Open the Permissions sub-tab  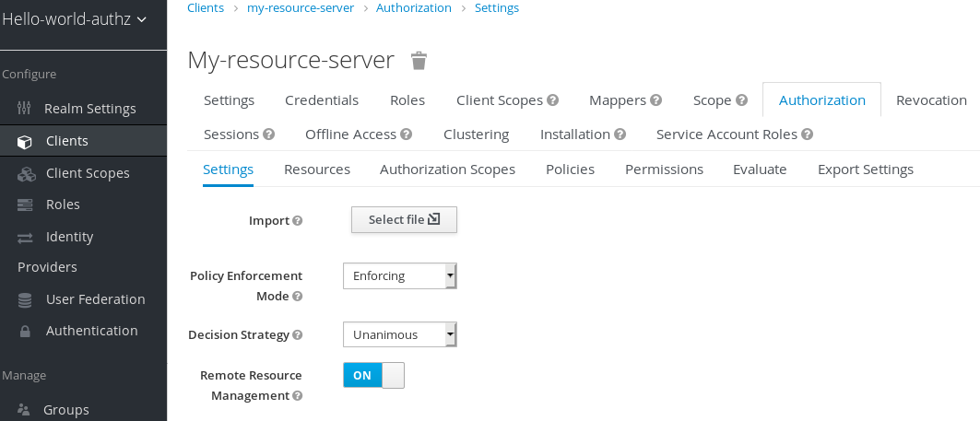665,170
